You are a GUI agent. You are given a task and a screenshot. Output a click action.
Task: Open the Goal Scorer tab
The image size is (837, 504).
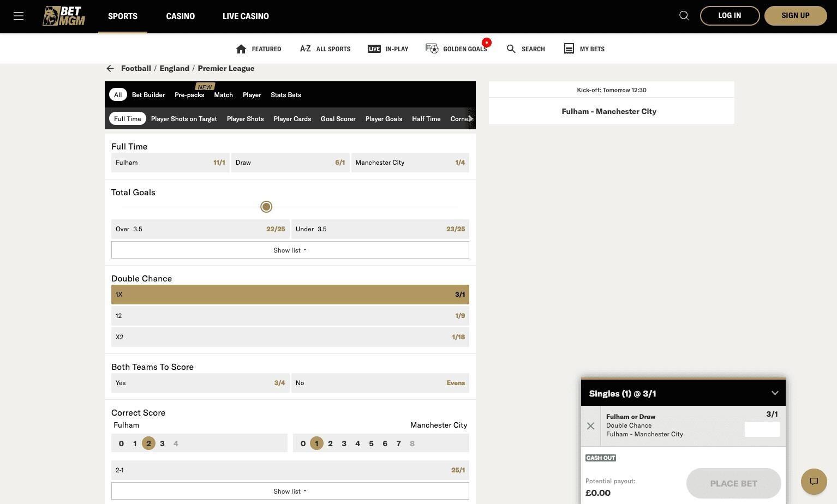click(338, 119)
